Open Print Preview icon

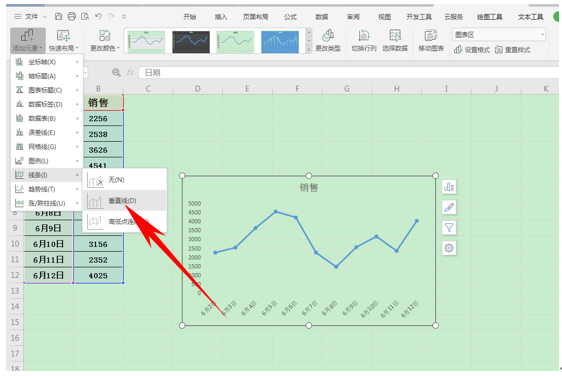tap(85, 16)
